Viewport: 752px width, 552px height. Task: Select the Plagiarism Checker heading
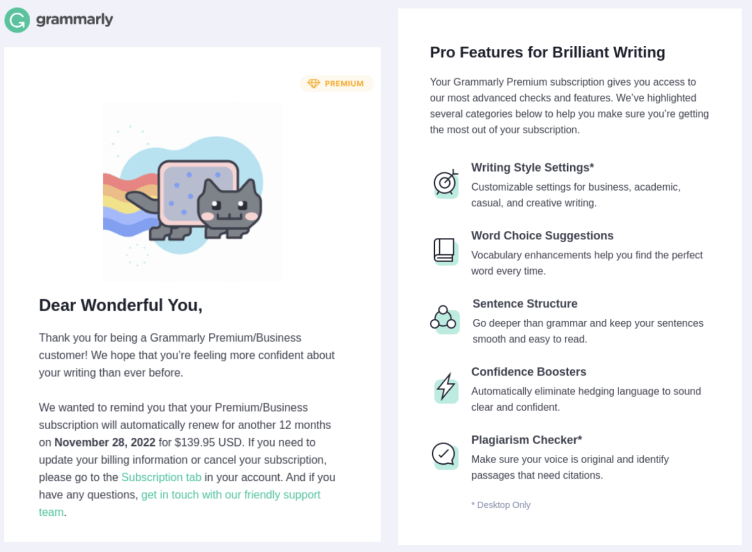526,440
